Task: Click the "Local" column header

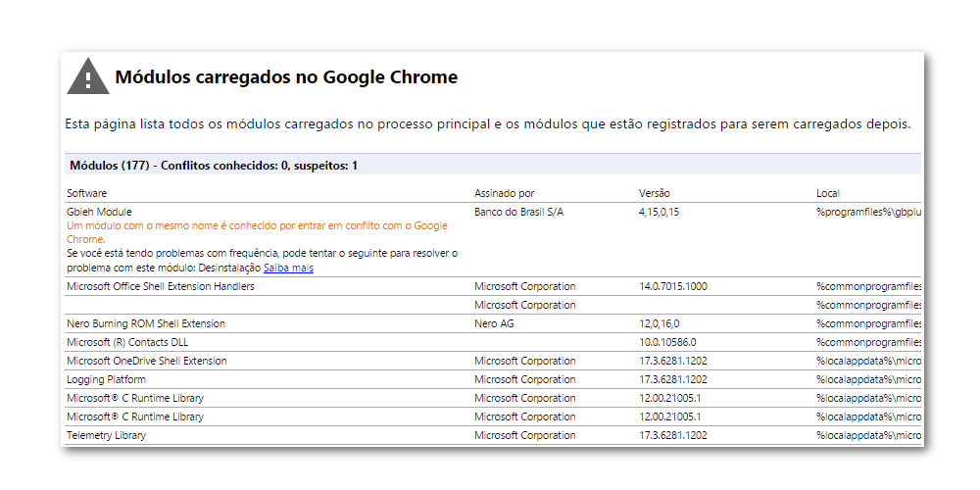Action: point(828,193)
